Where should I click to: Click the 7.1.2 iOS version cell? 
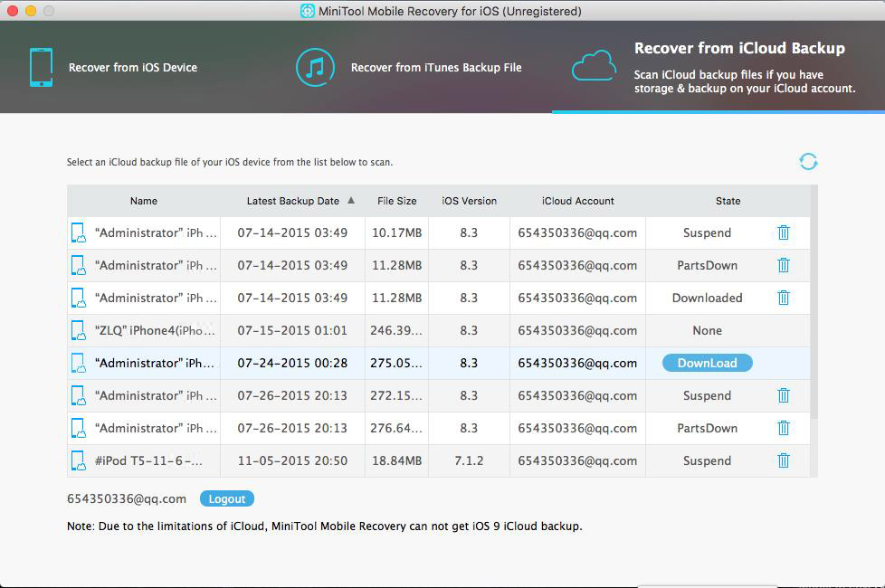[469, 461]
